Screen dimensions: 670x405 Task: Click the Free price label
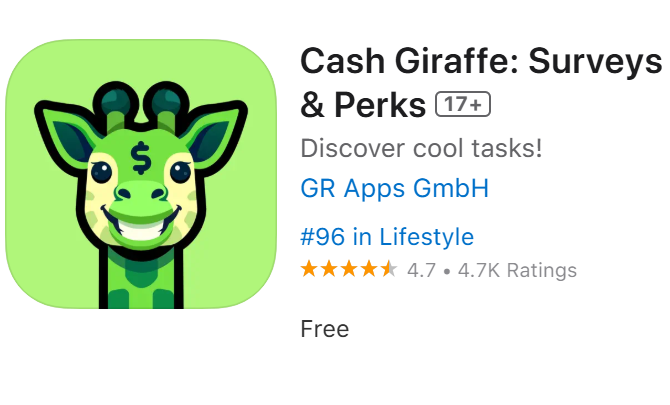coord(325,329)
